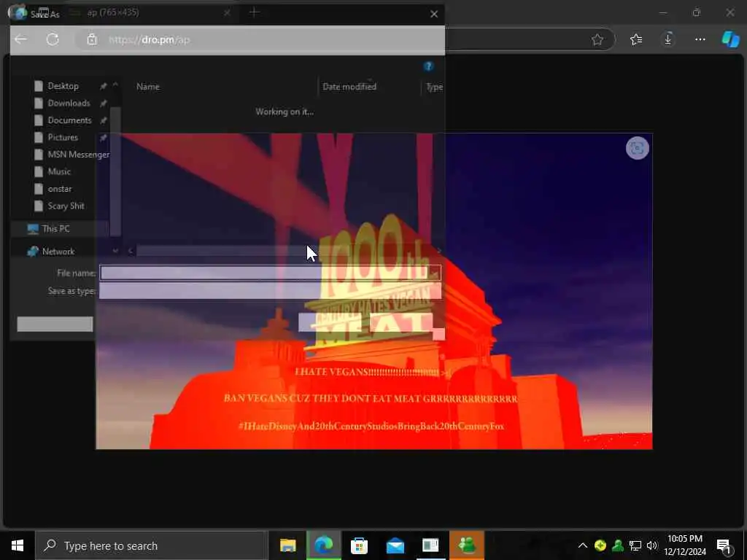The image size is (747, 560).
Task: Switch to the ap (765×435) tab
Action: point(113,12)
